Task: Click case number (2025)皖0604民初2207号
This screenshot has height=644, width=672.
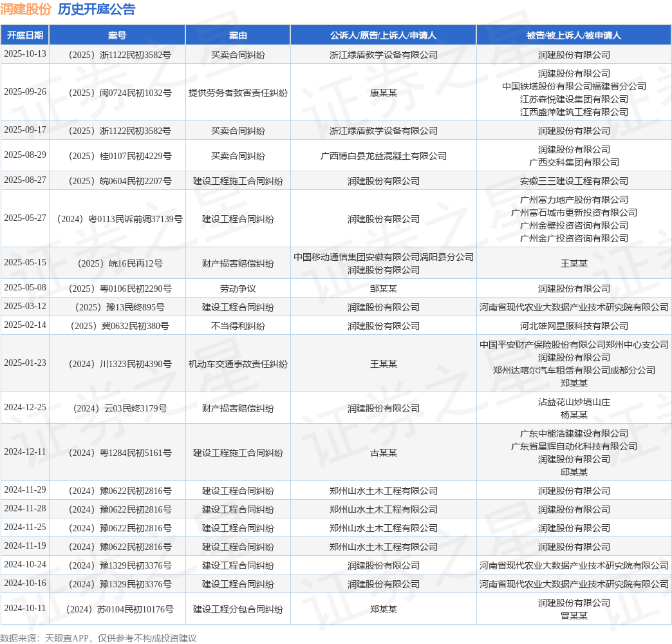Action: pos(120,181)
